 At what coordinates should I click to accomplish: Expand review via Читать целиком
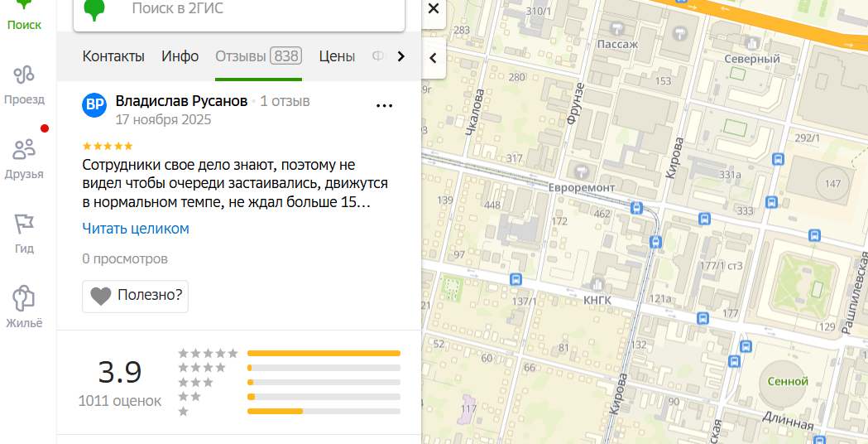pos(136,229)
